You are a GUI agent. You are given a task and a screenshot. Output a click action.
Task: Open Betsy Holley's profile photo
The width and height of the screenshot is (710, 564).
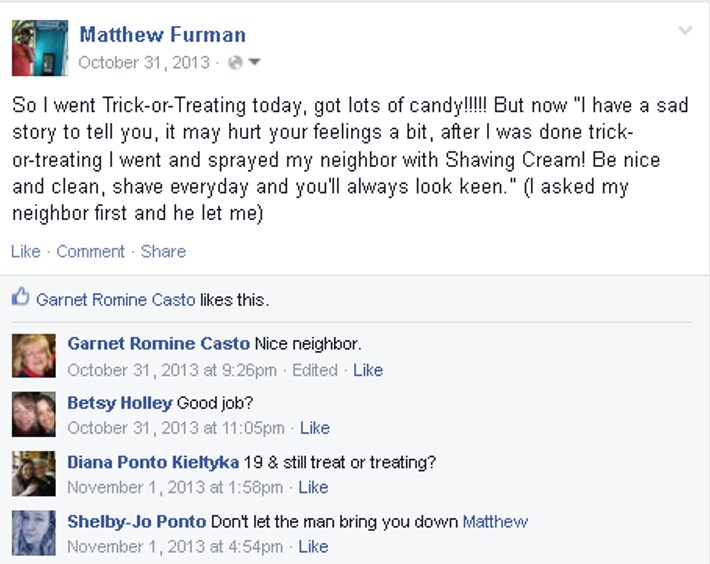click(34, 414)
